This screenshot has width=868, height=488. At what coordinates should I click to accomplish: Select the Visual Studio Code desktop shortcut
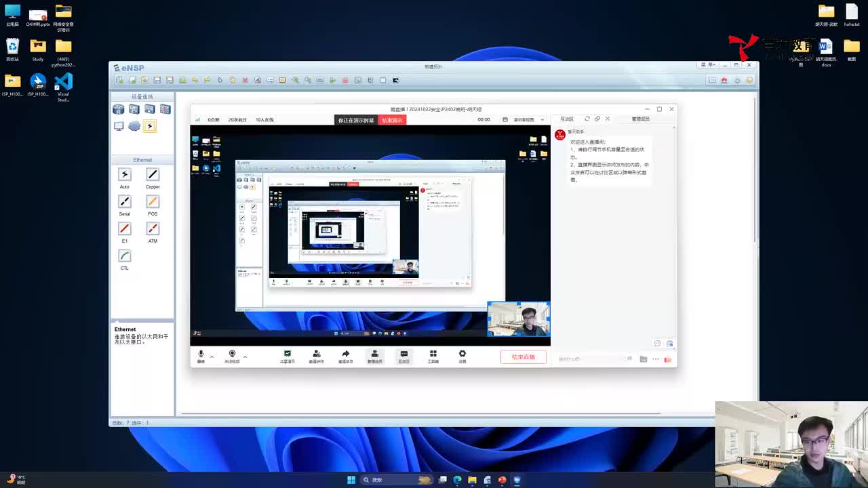pos(63,87)
